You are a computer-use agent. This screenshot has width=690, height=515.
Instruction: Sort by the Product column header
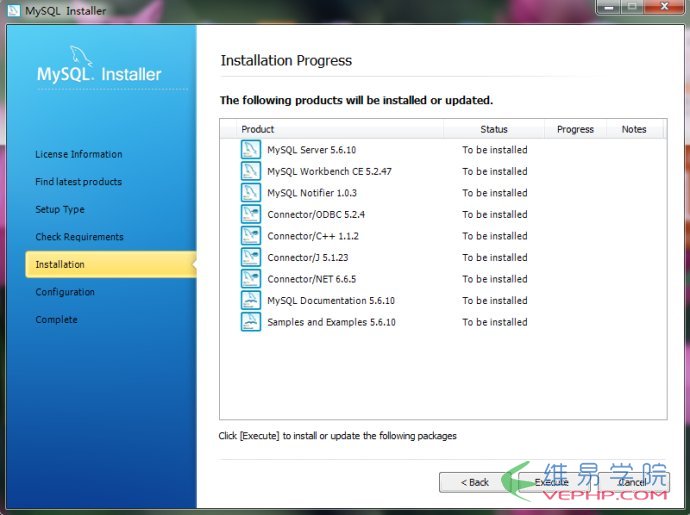(340, 129)
